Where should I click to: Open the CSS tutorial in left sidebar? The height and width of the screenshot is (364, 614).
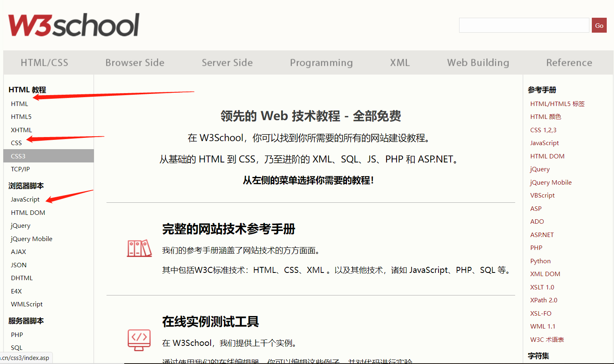(16, 143)
